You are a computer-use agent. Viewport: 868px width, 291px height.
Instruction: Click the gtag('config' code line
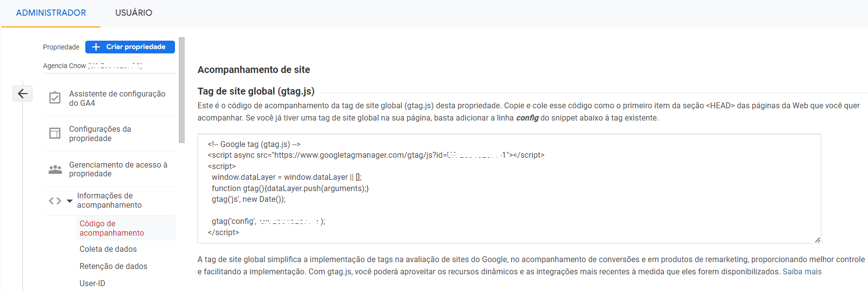point(268,221)
